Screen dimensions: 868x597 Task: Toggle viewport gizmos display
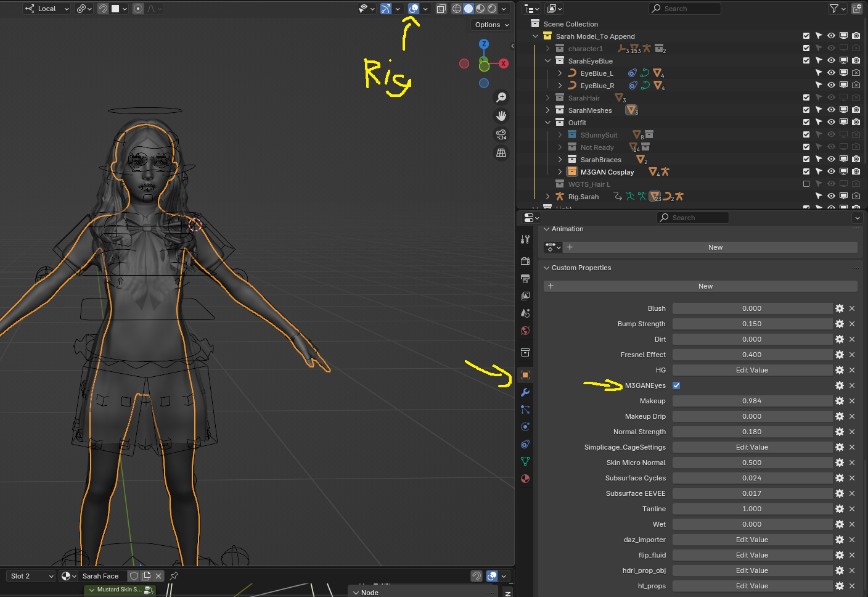385,9
